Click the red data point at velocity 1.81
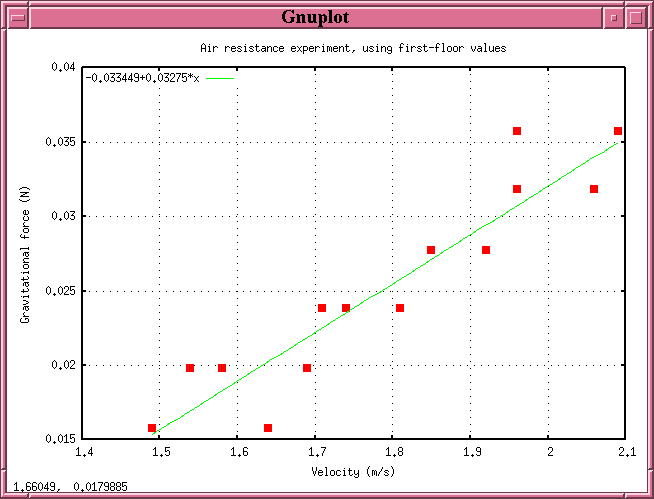This screenshot has width=654, height=499. (x=400, y=308)
